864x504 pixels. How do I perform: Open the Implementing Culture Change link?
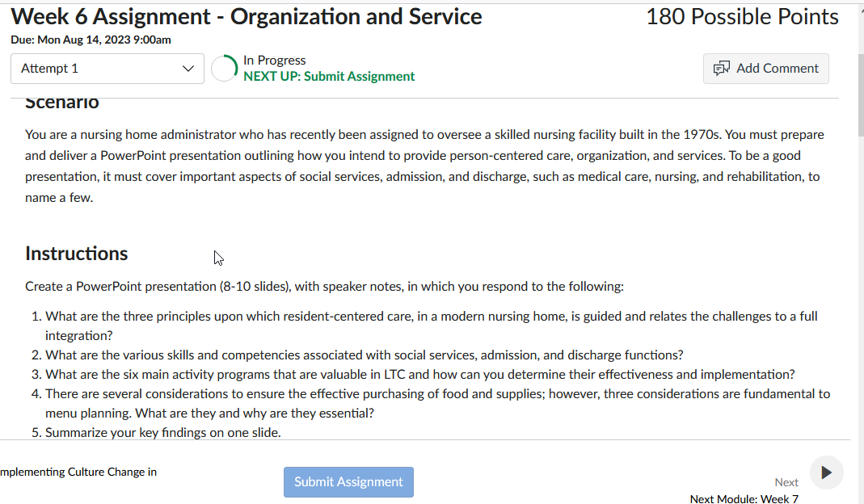(78, 471)
